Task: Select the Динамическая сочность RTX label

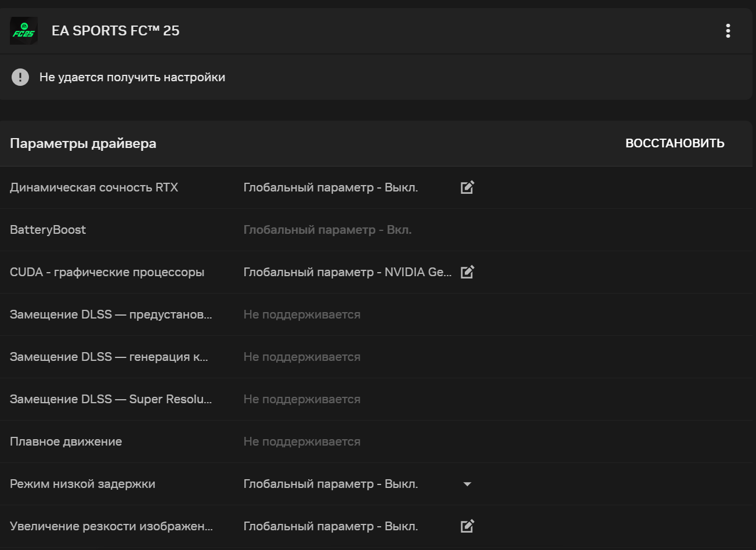Action: point(94,187)
